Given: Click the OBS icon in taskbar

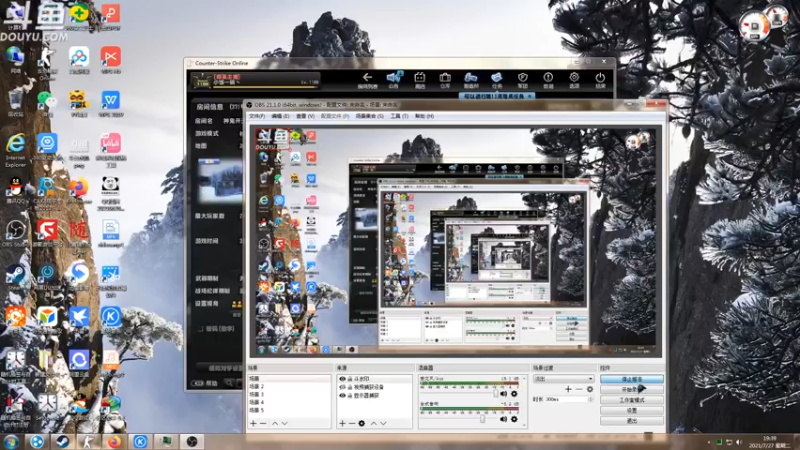Looking at the screenshot, I should (x=192, y=441).
